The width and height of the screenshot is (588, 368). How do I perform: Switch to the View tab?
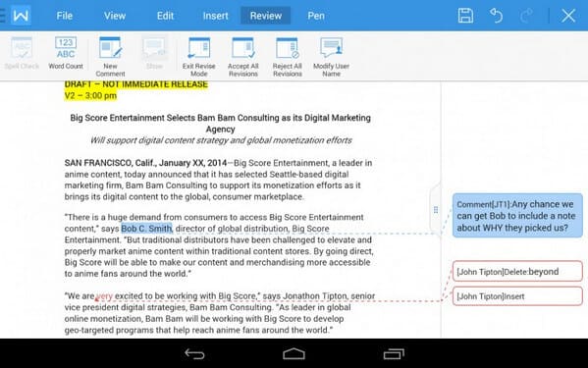pyautogui.click(x=115, y=16)
